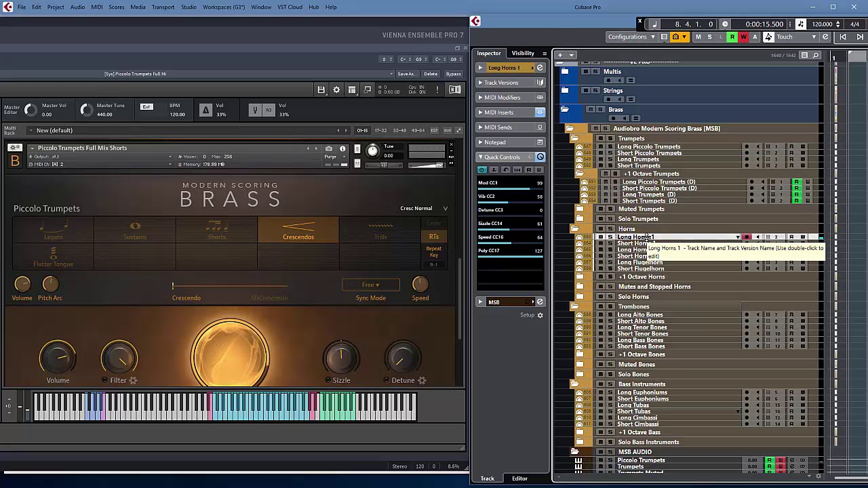This screenshot has height=488, width=868.
Task: Click KSP button in Multi Rack
Action: coord(435,130)
